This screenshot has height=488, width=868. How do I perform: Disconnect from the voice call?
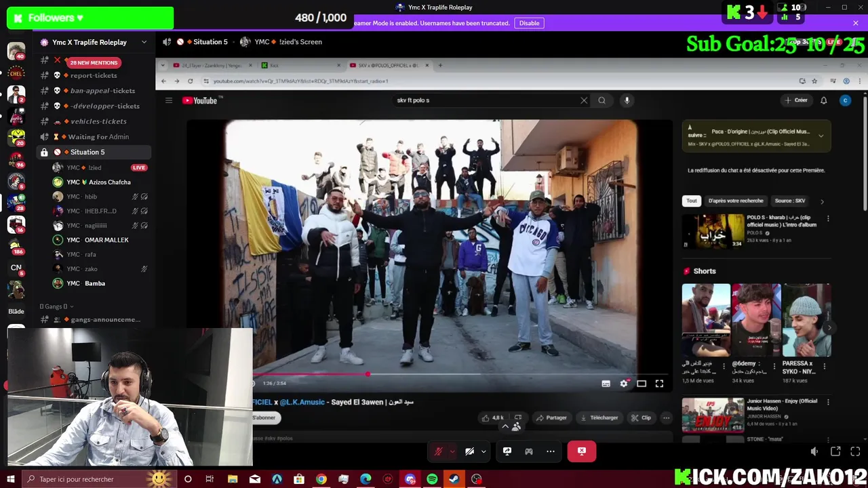(581, 451)
